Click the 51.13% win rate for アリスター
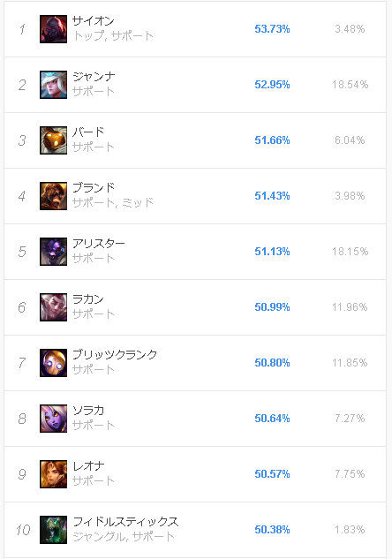Viewport: 392px width, 559px height. click(x=272, y=252)
